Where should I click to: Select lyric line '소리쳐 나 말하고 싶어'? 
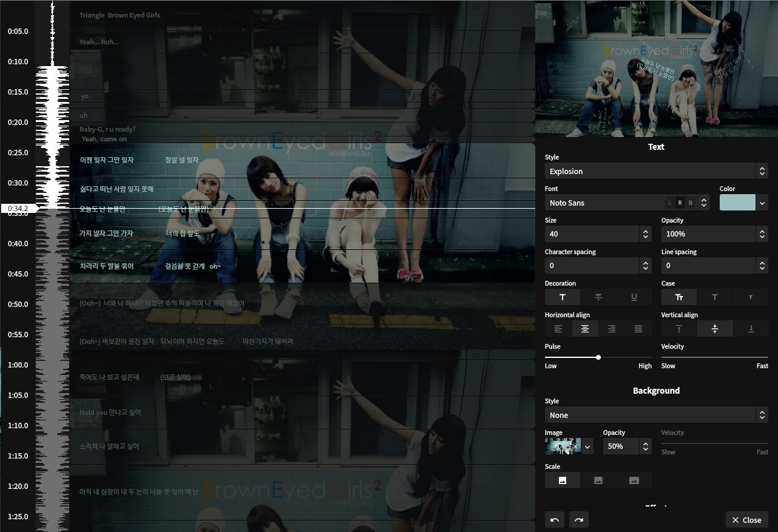point(109,446)
